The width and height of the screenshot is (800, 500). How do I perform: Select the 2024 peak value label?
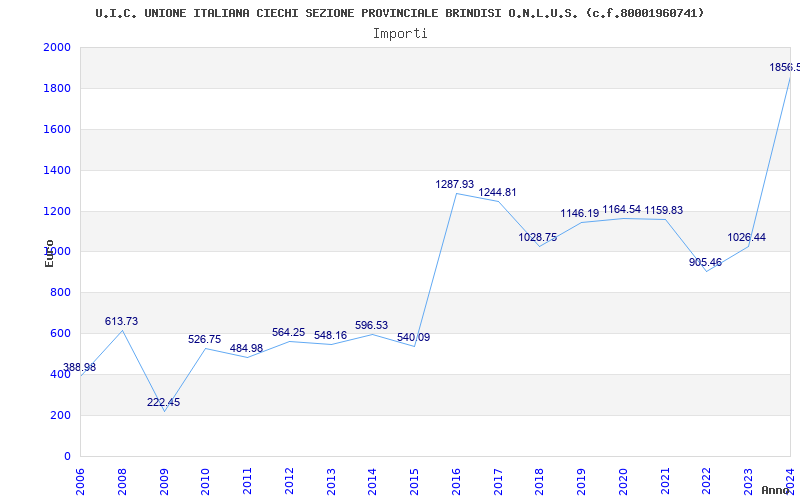click(784, 68)
